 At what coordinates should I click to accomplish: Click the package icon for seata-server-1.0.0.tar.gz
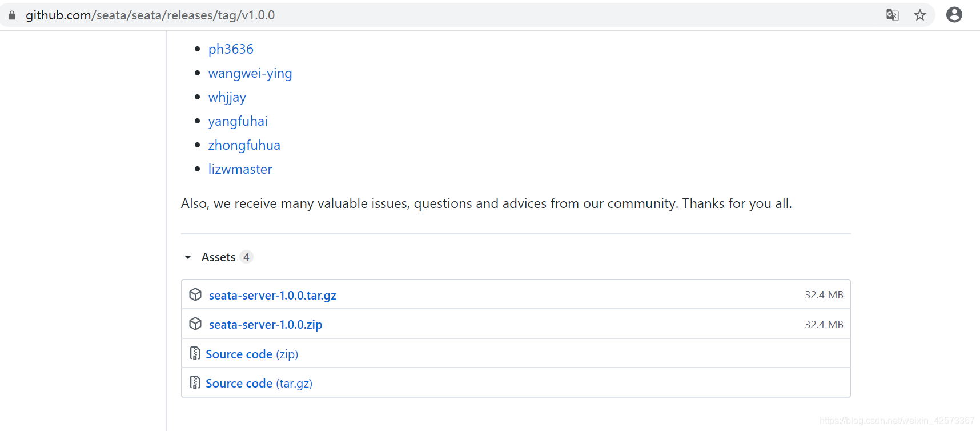click(x=195, y=294)
